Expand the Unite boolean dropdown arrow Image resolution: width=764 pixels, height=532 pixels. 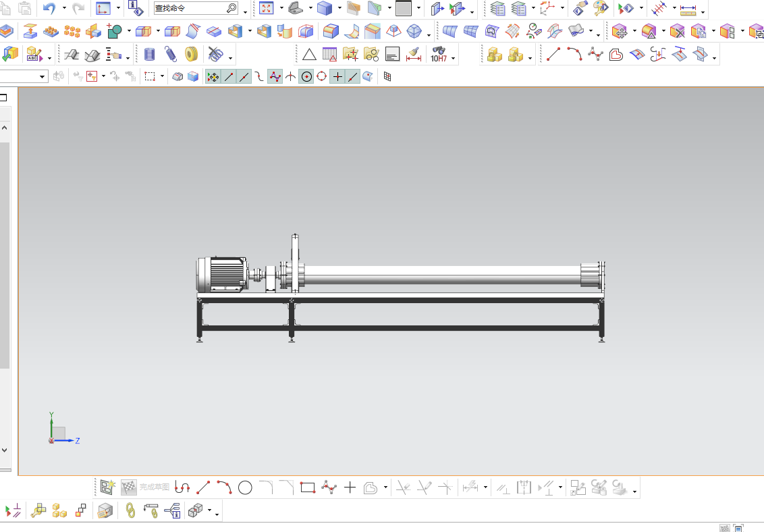(x=129, y=31)
